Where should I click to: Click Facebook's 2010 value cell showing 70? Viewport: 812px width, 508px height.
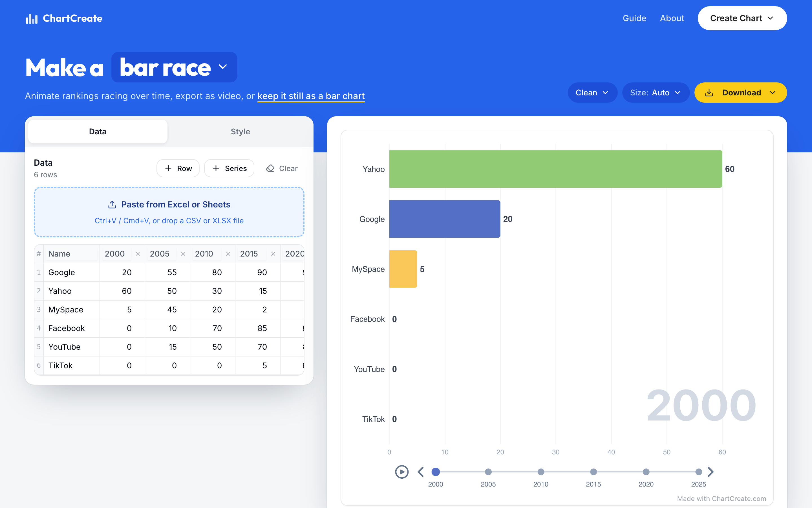[x=213, y=328]
